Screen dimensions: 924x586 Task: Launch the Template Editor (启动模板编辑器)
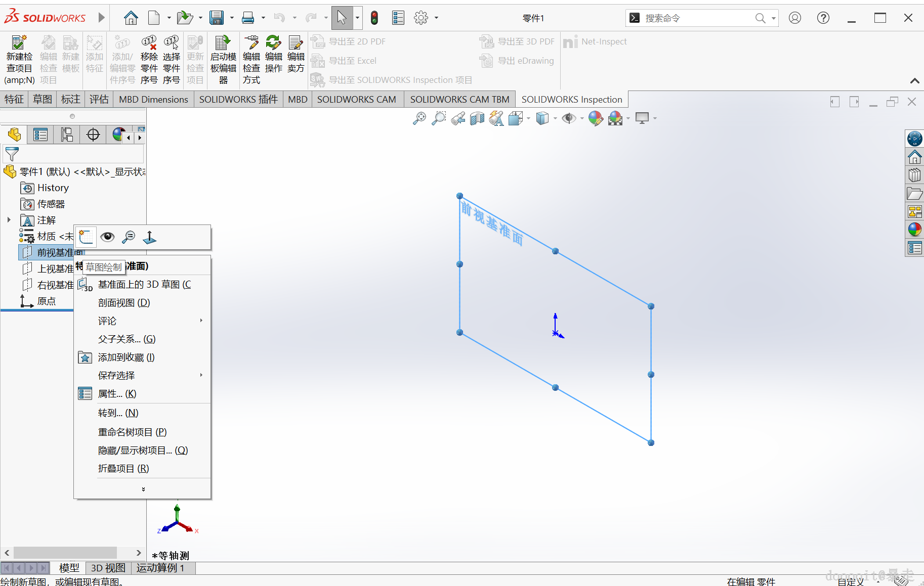point(223,60)
